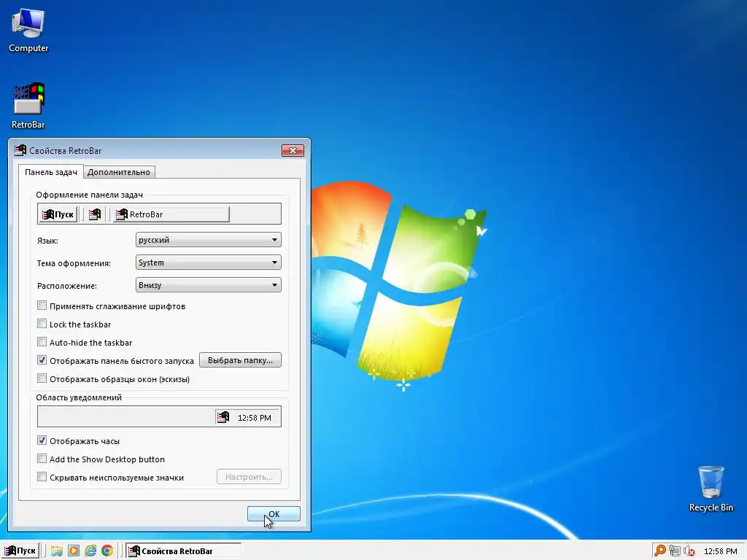Screen dimensions: 747x560
Task: Click the muted volume tray icon
Action: [689, 551]
